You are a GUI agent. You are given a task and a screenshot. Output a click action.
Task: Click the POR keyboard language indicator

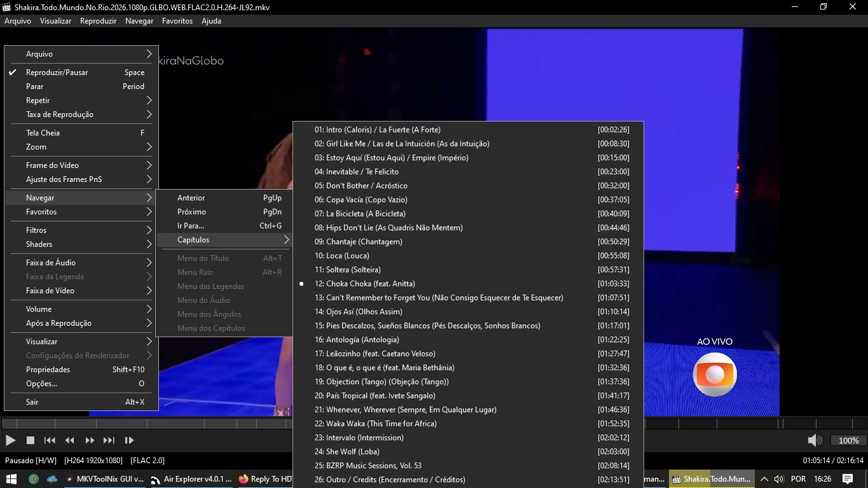pyautogui.click(x=798, y=479)
